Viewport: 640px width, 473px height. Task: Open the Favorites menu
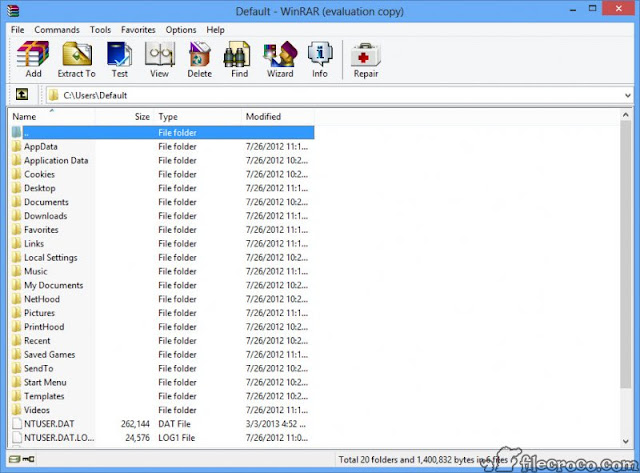[138, 30]
